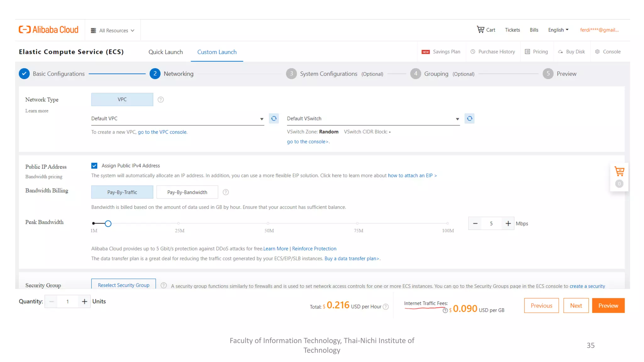Open the floating shopping cart icon
The height and width of the screenshot is (362, 644).
[619, 172]
